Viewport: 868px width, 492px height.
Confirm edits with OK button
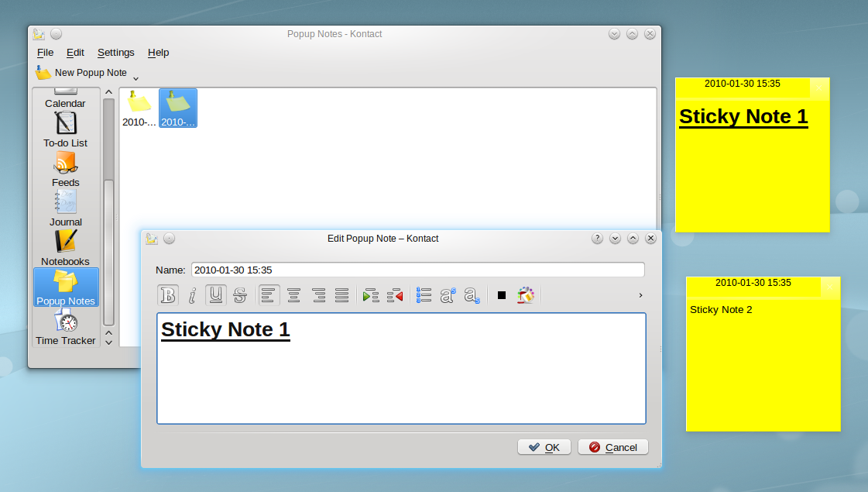coord(544,447)
